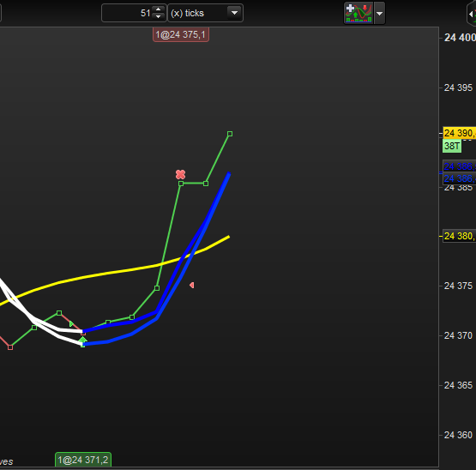The width and height of the screenshot is (476, 470).
Task: Click the 24 395 price scale label
Action: [458, 87]
